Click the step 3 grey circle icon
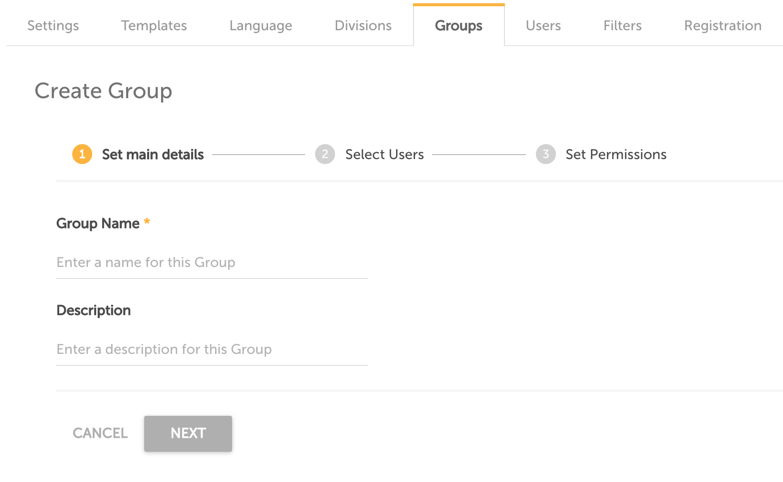 tap(545, 154)
